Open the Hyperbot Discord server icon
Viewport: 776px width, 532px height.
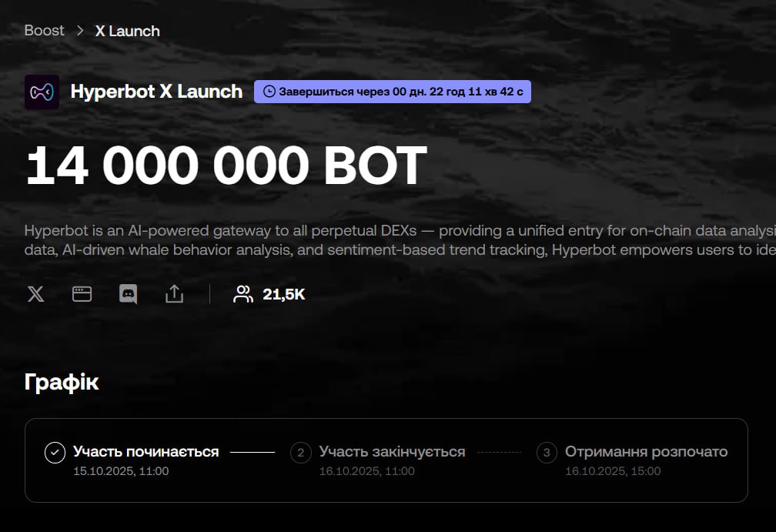pos(128,293)
